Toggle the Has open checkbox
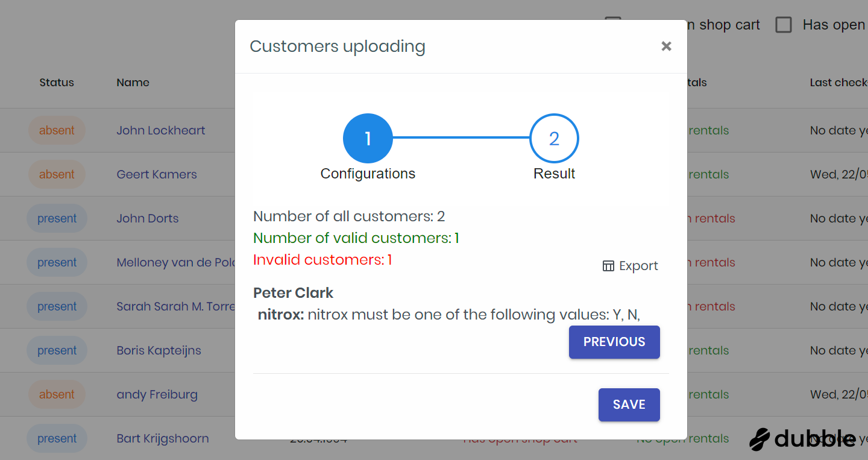The image size is (868, 460). pyautogui.click(x=783, y=25)
